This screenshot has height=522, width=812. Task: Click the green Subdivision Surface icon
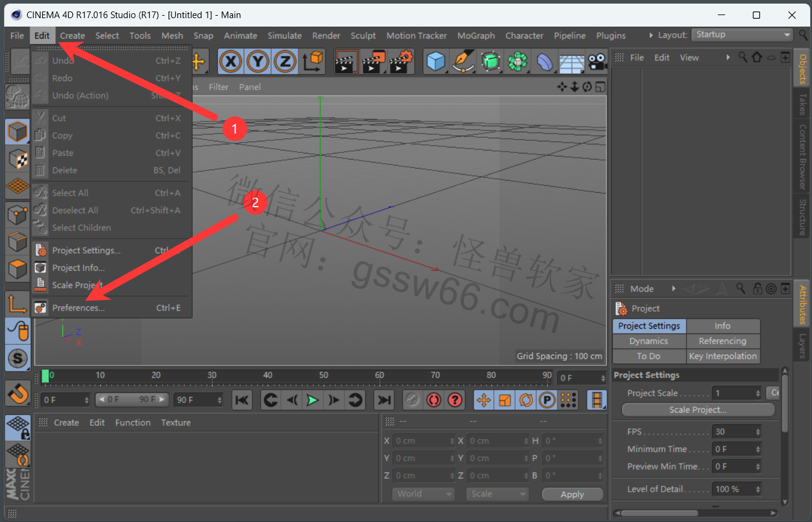tap(490, 62)
